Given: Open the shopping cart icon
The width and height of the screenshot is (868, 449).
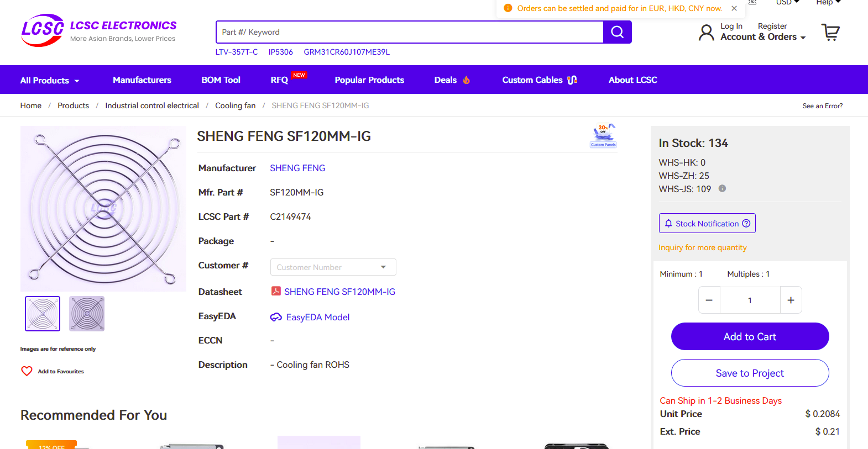Looking at the screenshot, I should 830,32.
